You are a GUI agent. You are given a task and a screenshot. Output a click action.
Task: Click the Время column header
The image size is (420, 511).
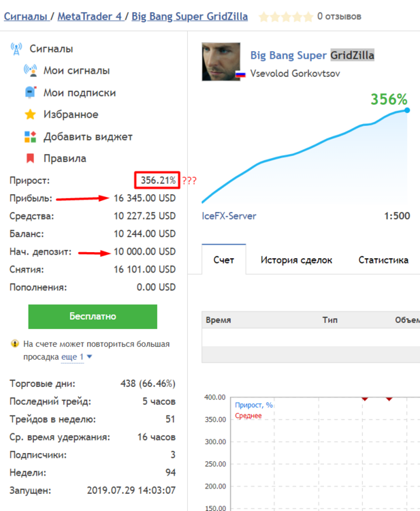pyautogui.click(x=218, y=320)
